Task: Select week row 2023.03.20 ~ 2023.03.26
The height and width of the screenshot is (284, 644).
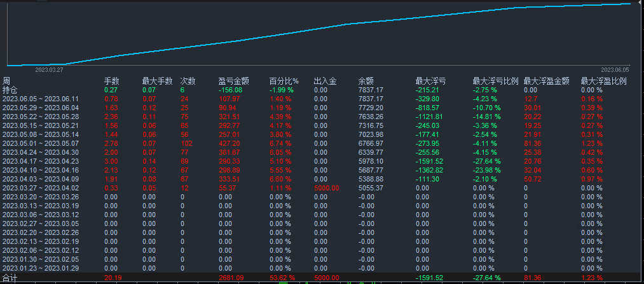Action: [40, 197]
